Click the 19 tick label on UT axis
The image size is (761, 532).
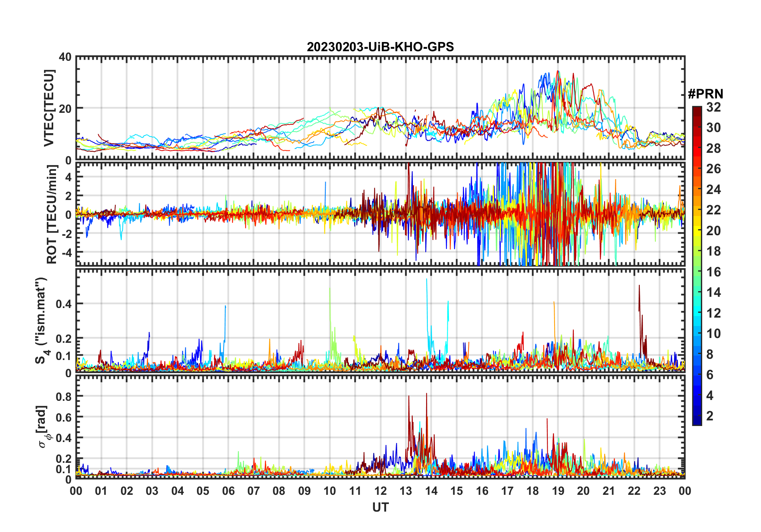tap(558, 491)
